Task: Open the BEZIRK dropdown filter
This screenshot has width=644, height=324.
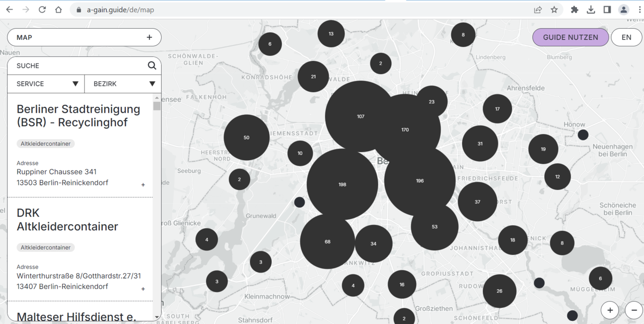Action: click(123, 84)
